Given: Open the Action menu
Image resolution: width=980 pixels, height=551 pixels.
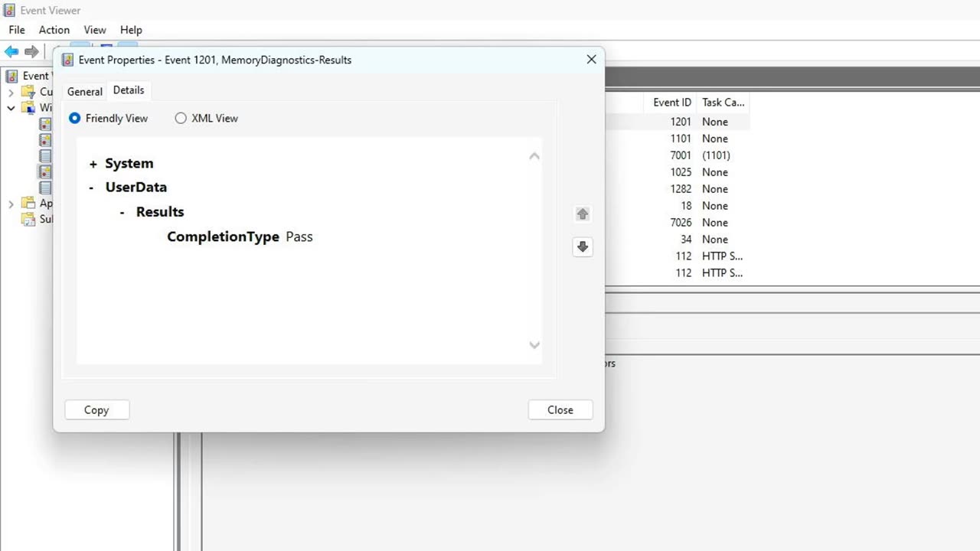Looking at the screenshot, I should tap(54, 30).
